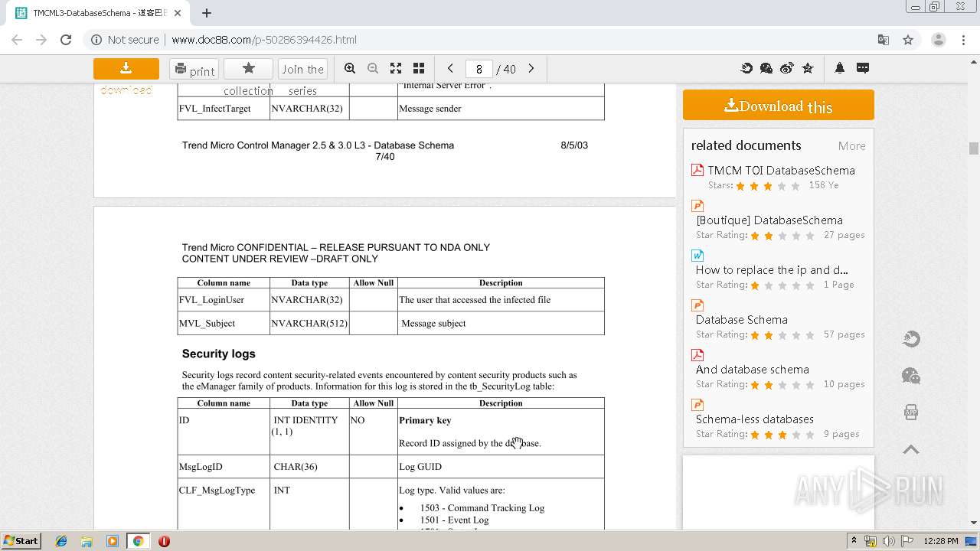This screenshot has width=980, height=551.
Task: Advance to the next document page
Action: tap(531, 69)
